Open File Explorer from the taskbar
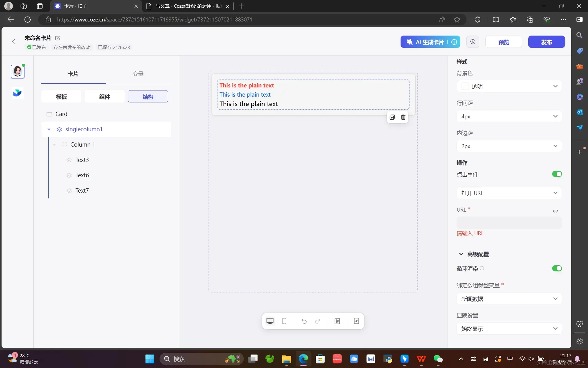This screenshot has width=588, height=368. tap(286, 359)
